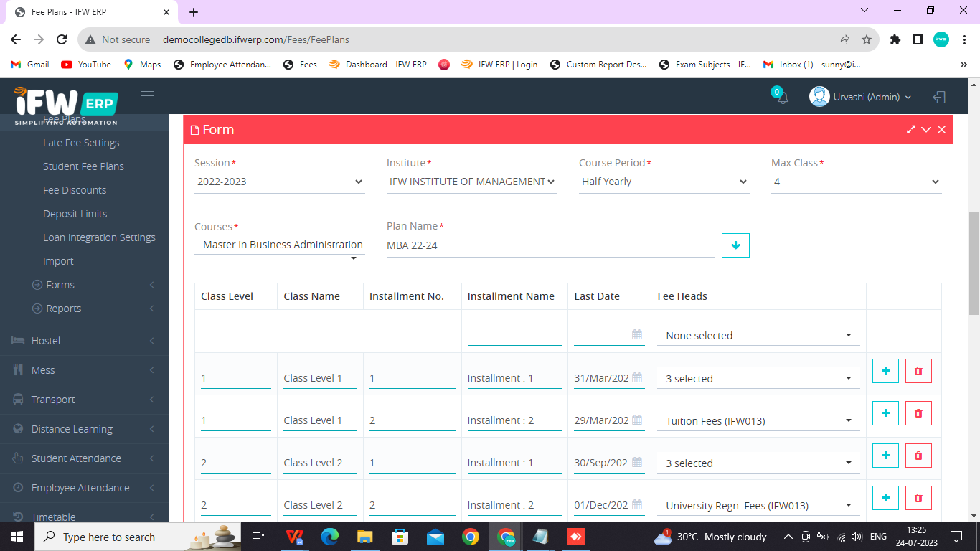Bookmark this page with star icon

pyautogui.click(x=867, y=39)
